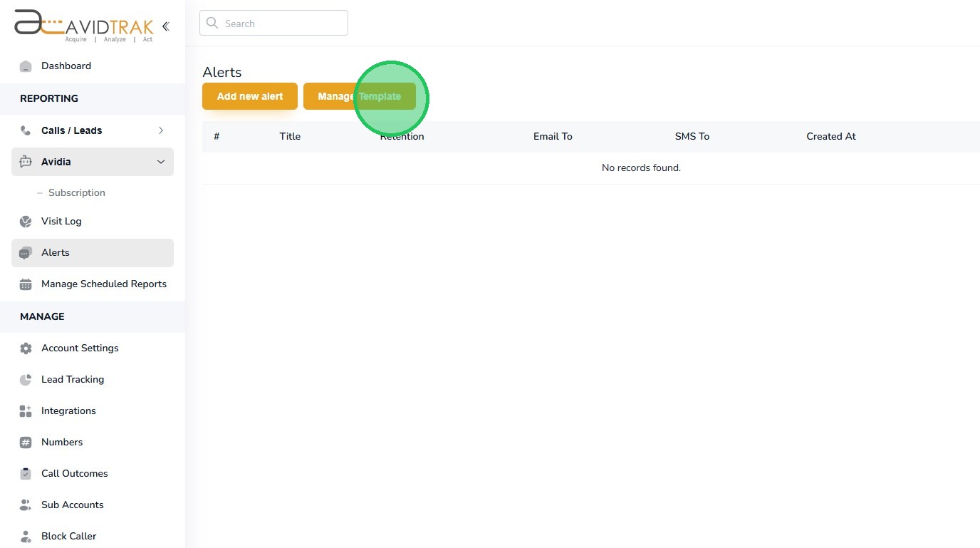Click the REPORTING section label
This screenshot has width=980, height=548.
point(49,98)
